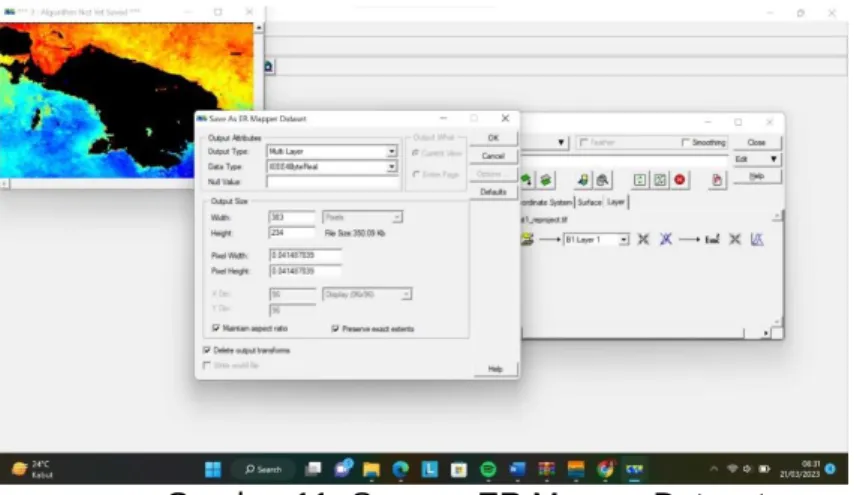Open the blue histogram transform icon at row end
Image resolution: width=854 pixels, height=495 pixels.
pos(757,239)
